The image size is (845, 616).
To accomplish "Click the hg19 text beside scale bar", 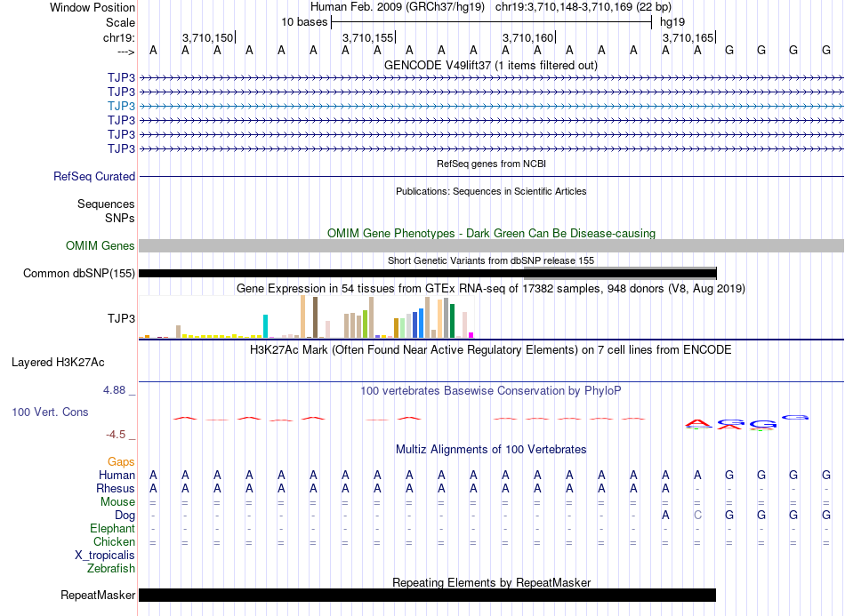I will tap(672, 22).
